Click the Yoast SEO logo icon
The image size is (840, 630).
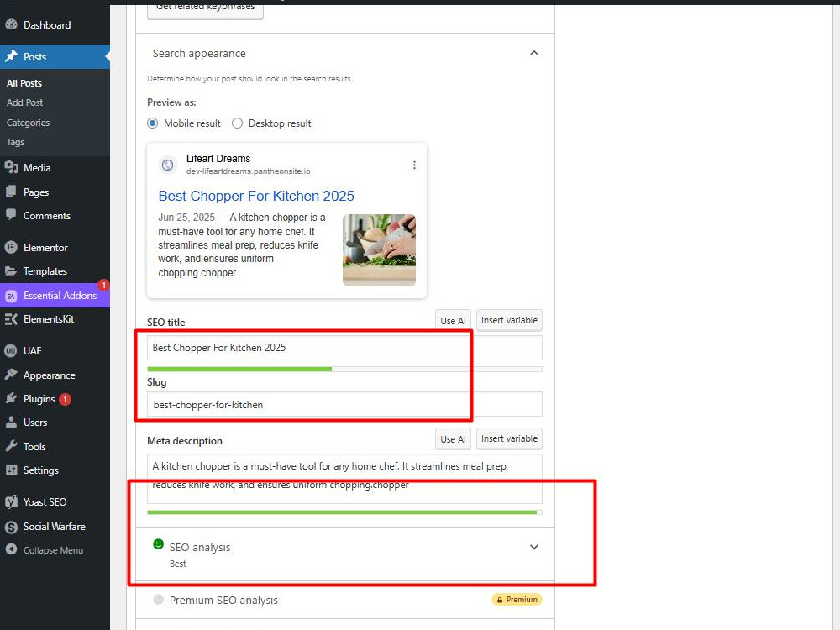coord(11,502)
